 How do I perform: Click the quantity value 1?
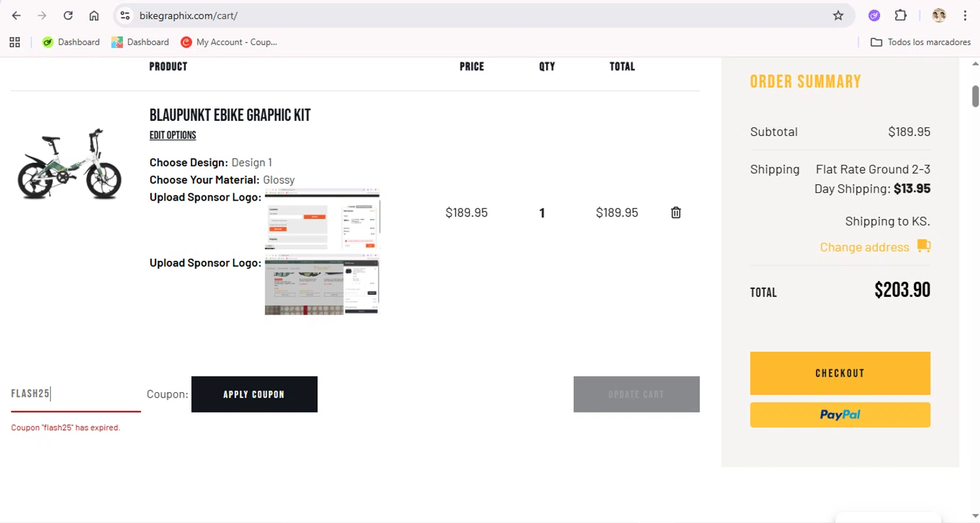[x=542, y=213]
